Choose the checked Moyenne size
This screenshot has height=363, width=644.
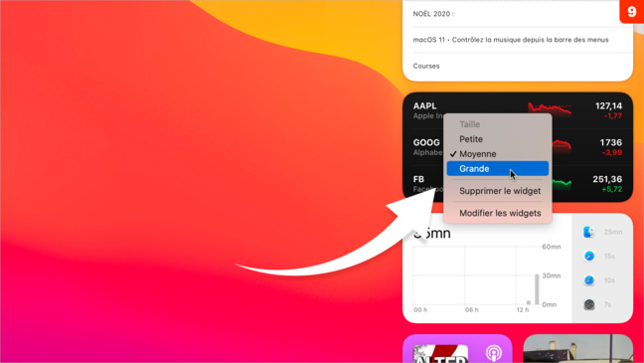tap(497, 154)
